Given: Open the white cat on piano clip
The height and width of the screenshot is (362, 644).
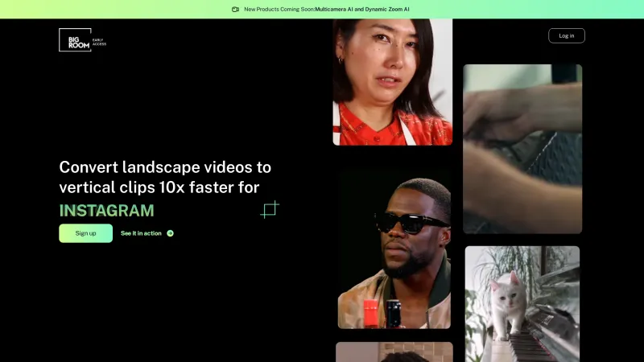Looking at the screenshot, I should (x=522, y=304).
